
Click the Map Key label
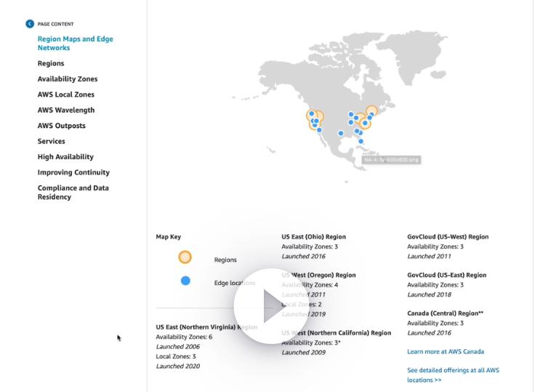[169, 236]
